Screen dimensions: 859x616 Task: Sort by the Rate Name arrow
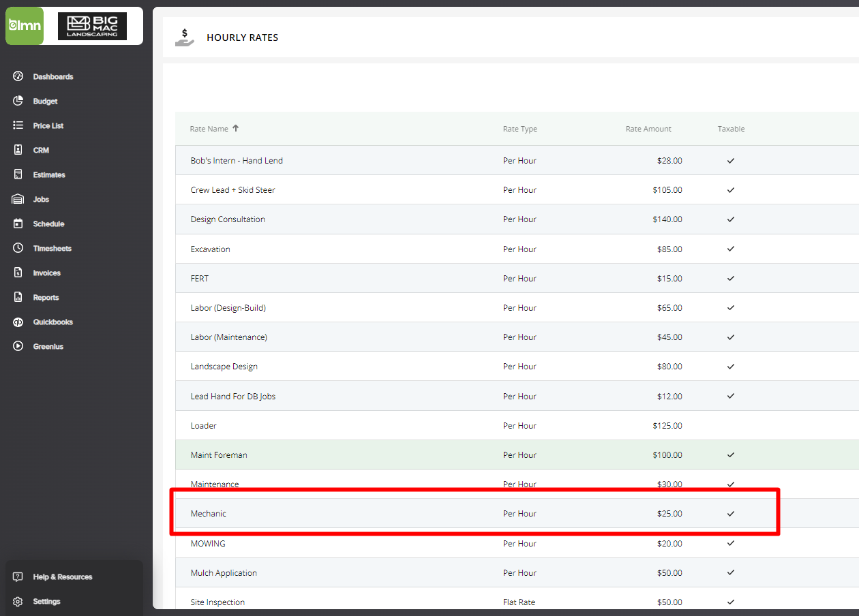(x=236, y=128)
